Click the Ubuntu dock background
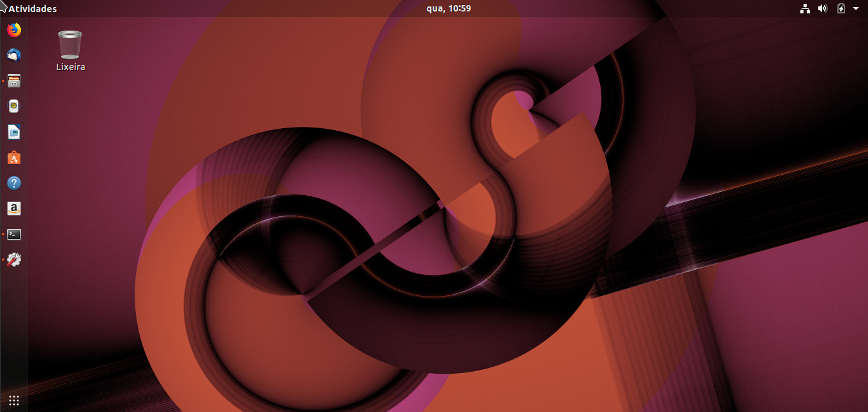 click(x=13, y=319)
